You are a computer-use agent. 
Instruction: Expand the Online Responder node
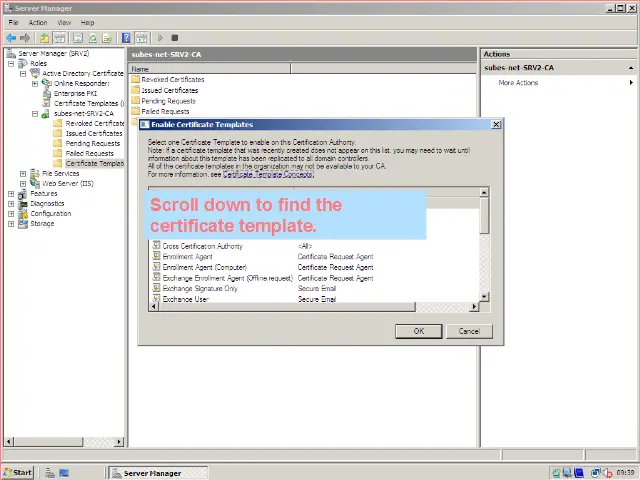[x=35, y=83]
